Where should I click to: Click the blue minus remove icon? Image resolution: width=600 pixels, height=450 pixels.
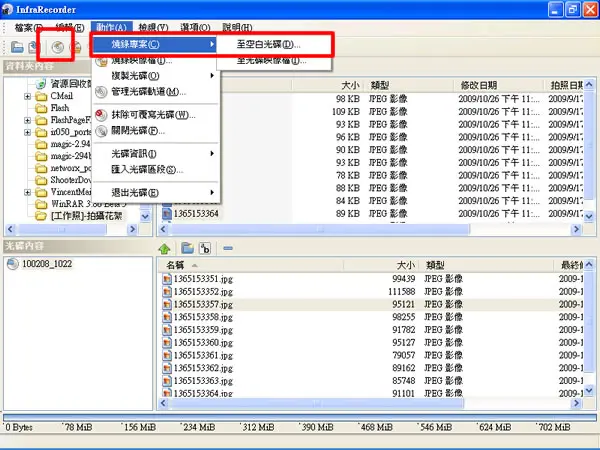[x=228, y=248]
